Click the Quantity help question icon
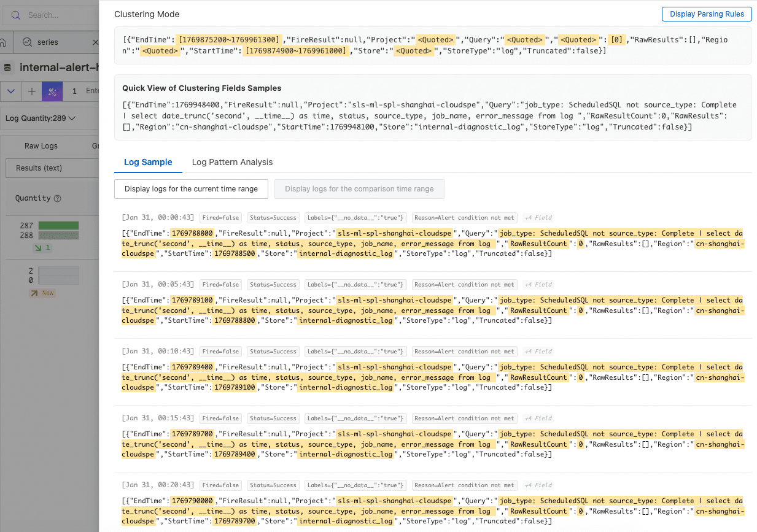 pyautogui.click(x=58, y=198)
